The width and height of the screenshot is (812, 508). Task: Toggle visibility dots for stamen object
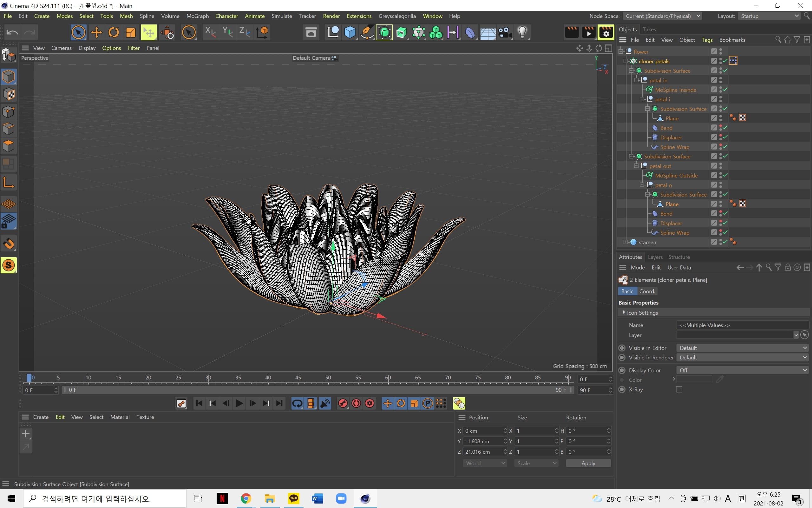coord(721,242)
